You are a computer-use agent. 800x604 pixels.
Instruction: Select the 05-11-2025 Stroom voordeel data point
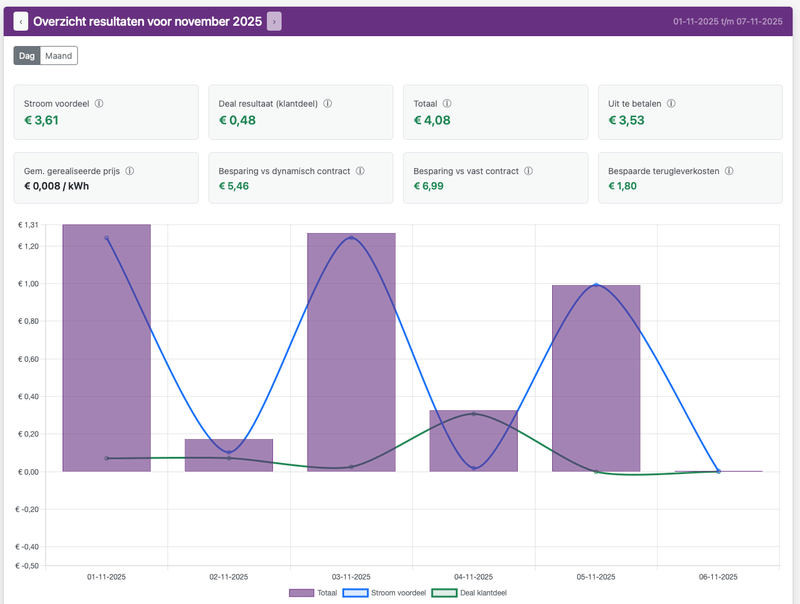tap(596, 285)
